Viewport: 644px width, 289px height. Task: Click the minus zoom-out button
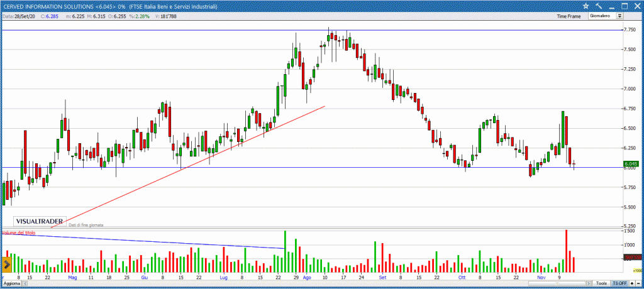pyautogui.click(x=638, y=284)
